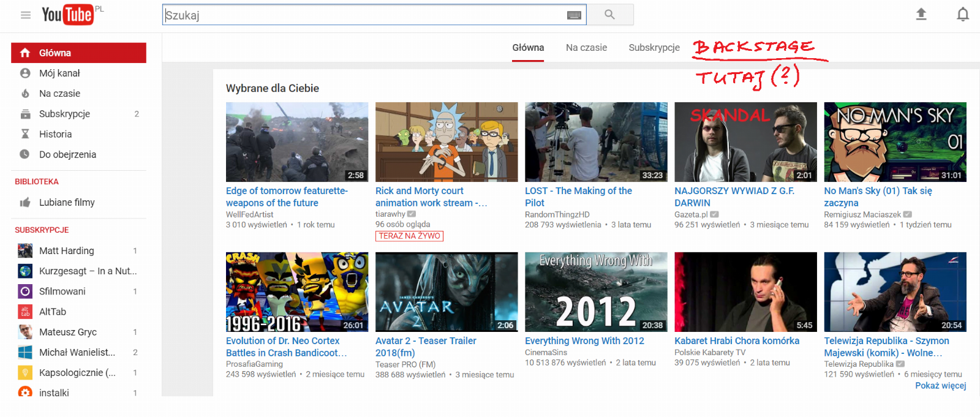980x417 pixels.
Task: Open RandomThingzHD channel link
Action: [557, 214]
